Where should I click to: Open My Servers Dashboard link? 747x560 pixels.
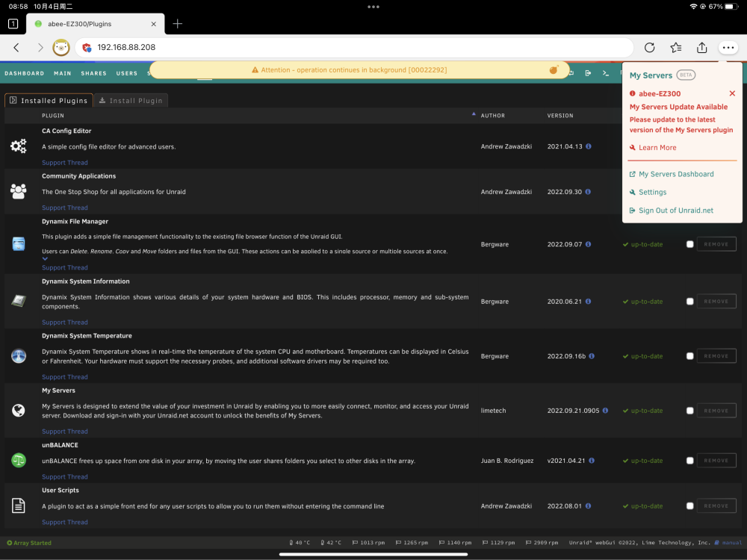(x=672, y=174)
